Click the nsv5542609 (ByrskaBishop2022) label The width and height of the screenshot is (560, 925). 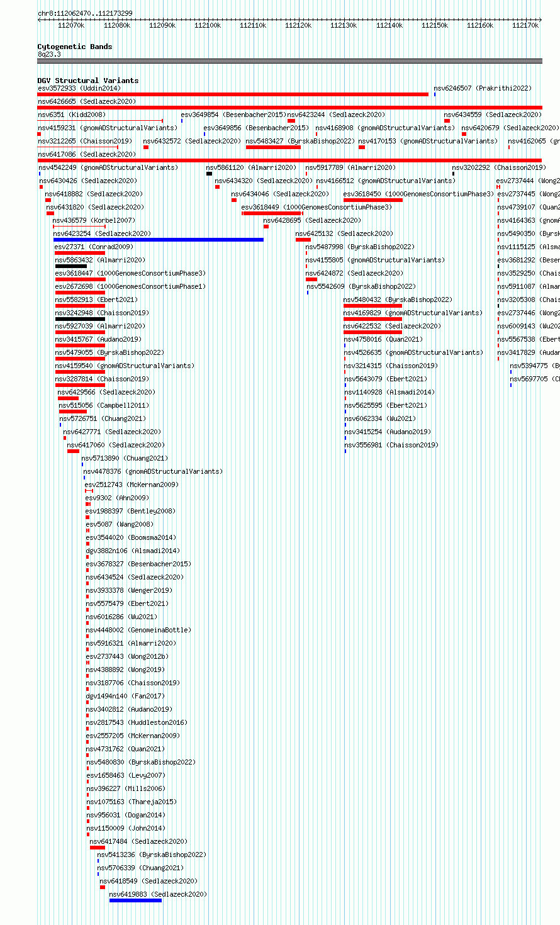(362, 286)
